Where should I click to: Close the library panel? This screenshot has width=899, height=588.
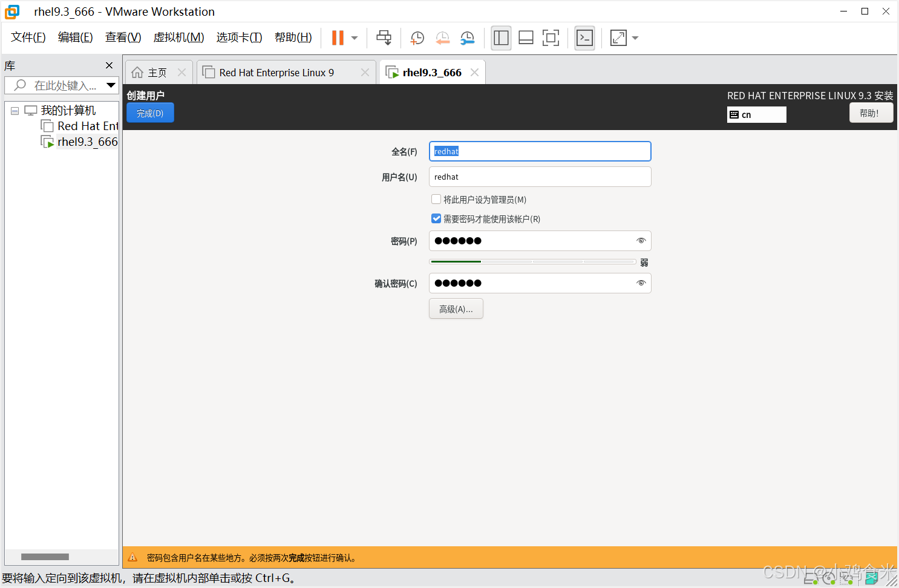tap(109, 65)
